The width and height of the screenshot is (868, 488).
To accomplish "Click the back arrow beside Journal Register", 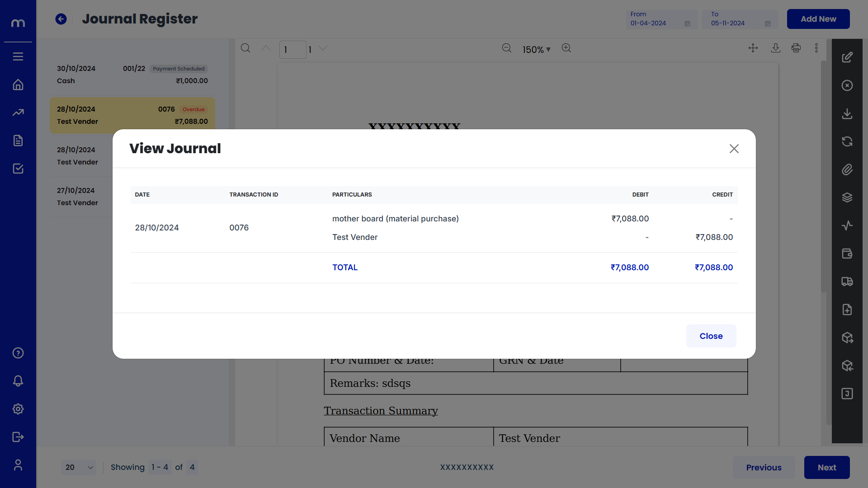I will point(61,19).
